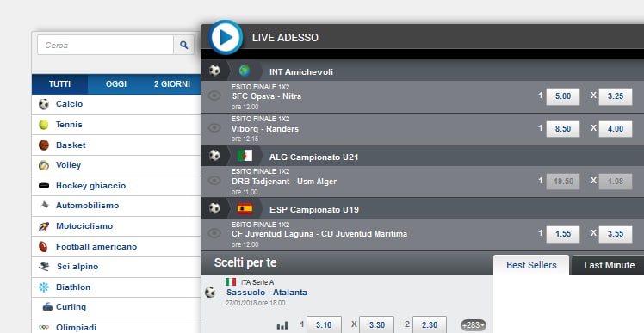Click the INT Amichevoli league header
644x333 pixels.
(x=301, y=72)
